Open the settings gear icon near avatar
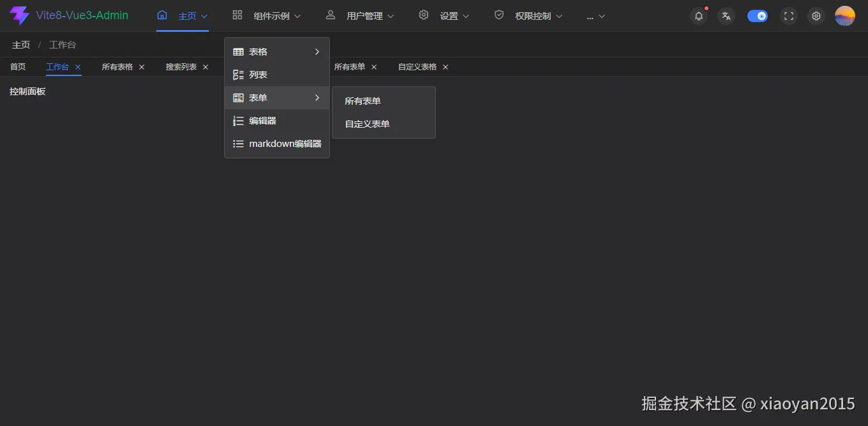The width and height of the screenshot is (868, 426). pyautogui.click(x=816, y=16)
